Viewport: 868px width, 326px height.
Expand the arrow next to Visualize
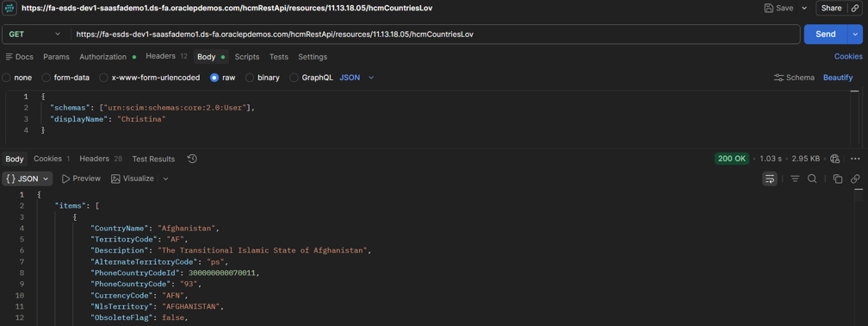(165, 179)
